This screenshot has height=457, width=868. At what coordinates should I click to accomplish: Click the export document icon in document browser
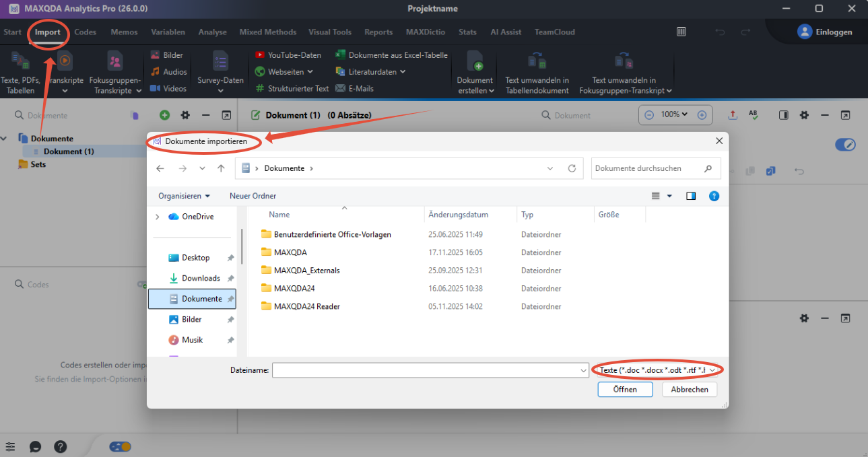pos(733,115)
